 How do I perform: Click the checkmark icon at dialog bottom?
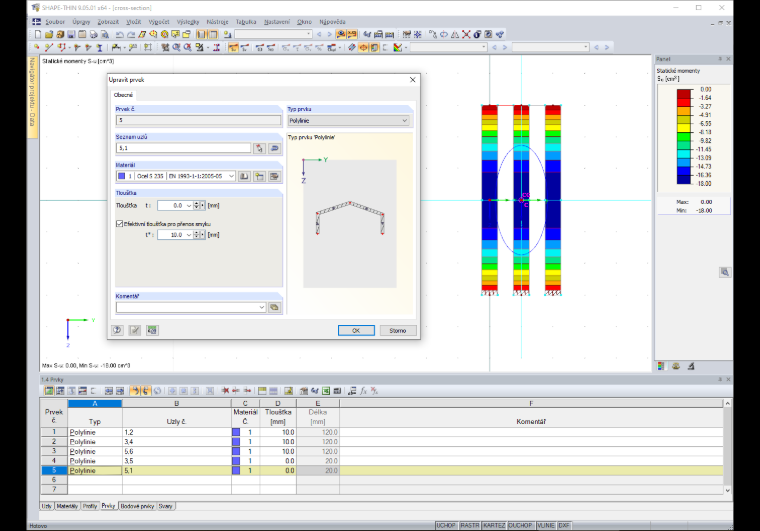tap(135, 330)
